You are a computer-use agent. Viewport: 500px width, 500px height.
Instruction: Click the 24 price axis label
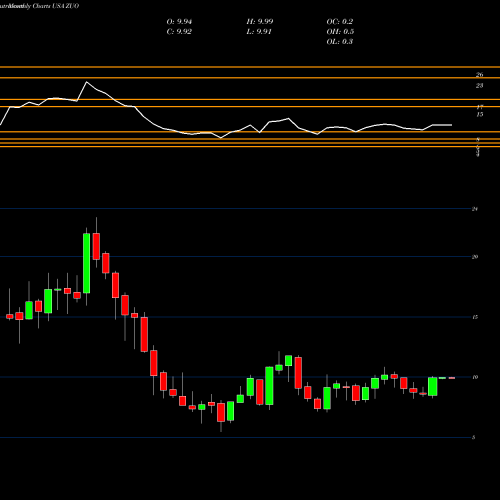coord(475,209)
